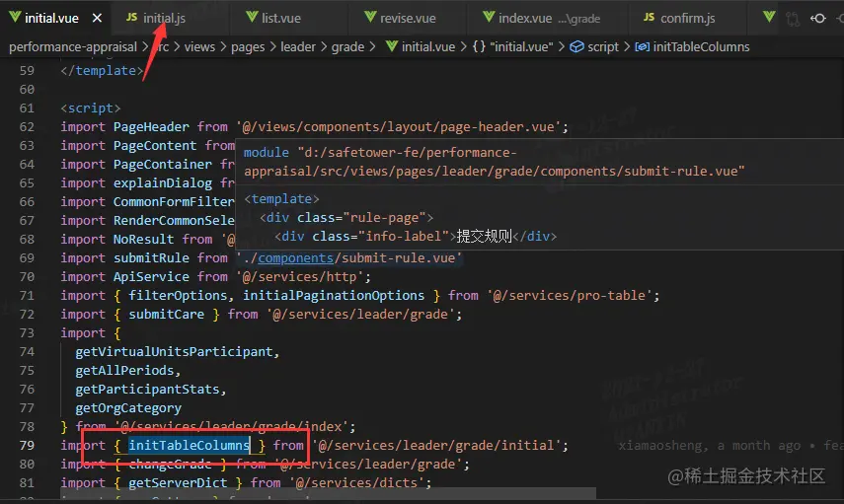Click getAllPeriods on line 75
The image size is (844, 504).
[x=124, y=371]
